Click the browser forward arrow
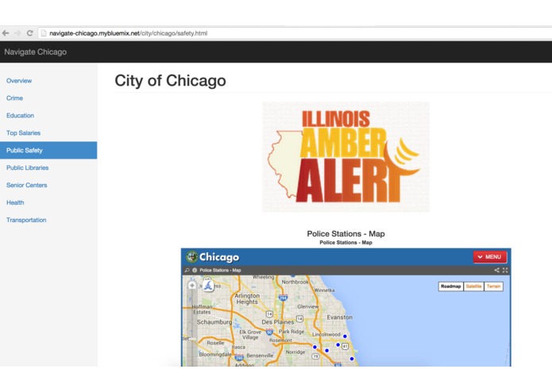 point(17,33)
